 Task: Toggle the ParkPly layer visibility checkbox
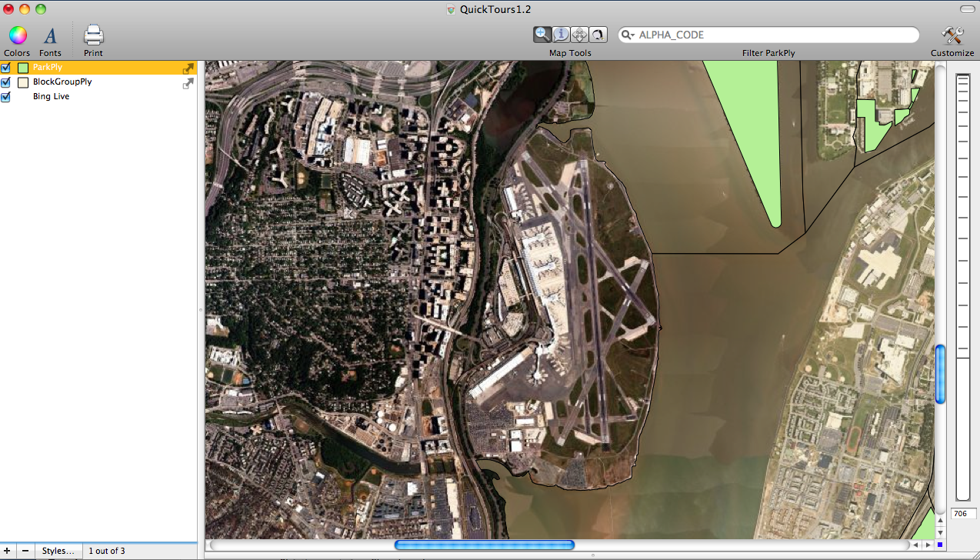click(x=6, y=68)
